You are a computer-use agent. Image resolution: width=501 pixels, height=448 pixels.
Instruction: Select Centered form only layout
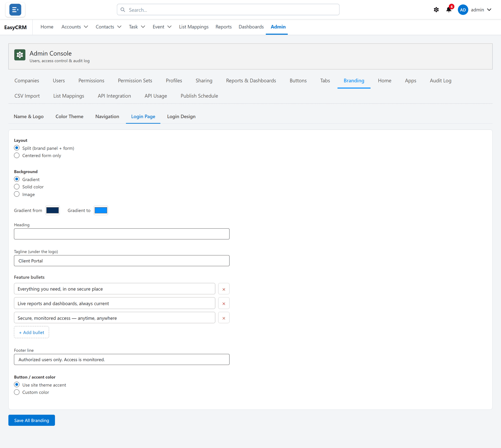click(x=17, y=156)
